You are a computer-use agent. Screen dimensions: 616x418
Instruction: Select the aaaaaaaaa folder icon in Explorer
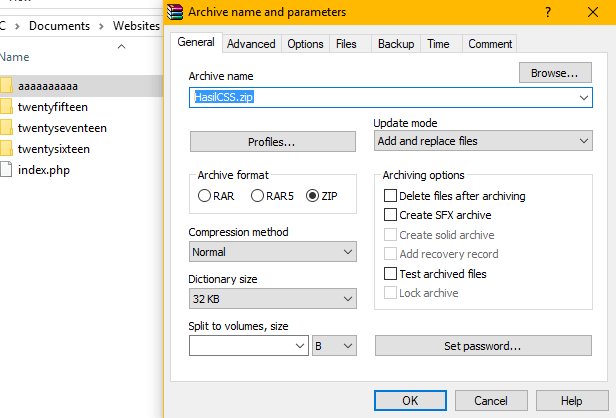[x=6, y=85]
